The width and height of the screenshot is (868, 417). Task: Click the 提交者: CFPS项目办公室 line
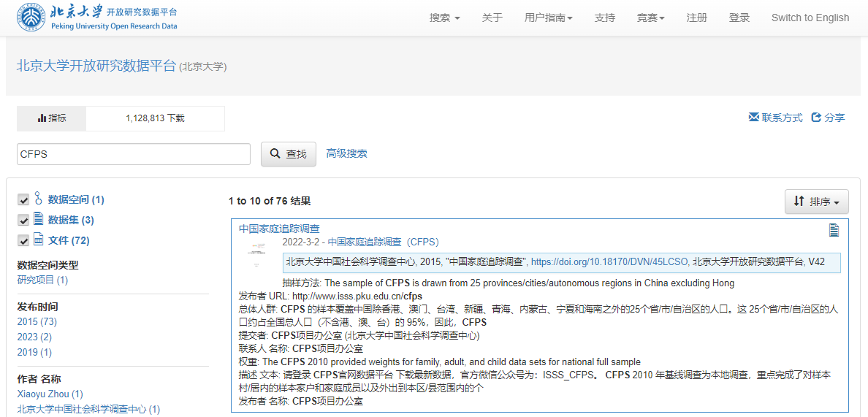point(359,336)
